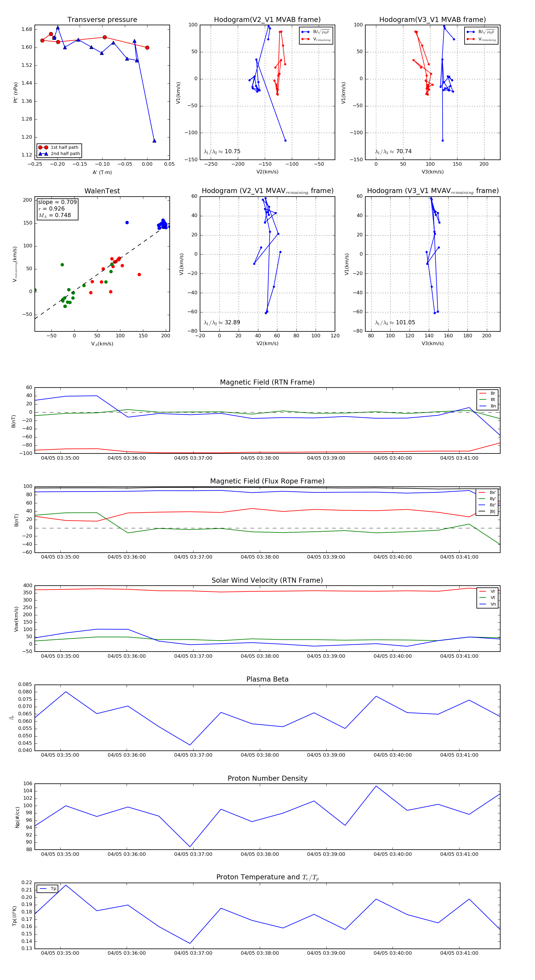Viewport: 535px width, 980px height.
Task: Click the red circle at A' of 0.00
Action: tap(147, 48)
